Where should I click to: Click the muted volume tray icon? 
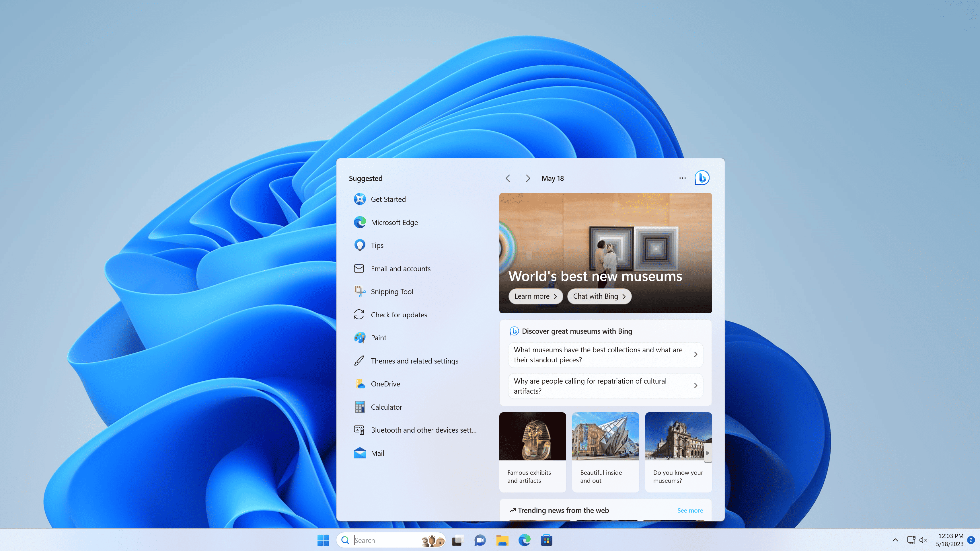(923, 540)
